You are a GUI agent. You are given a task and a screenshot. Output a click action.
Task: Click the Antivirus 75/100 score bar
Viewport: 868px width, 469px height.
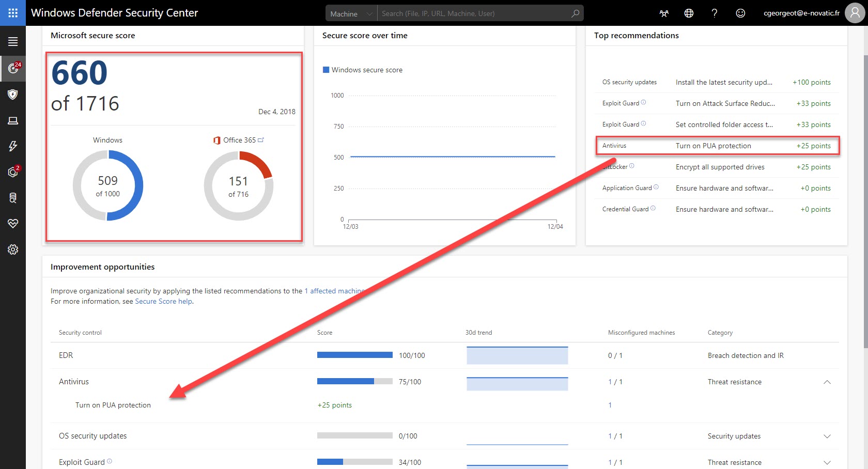point(355,381)
